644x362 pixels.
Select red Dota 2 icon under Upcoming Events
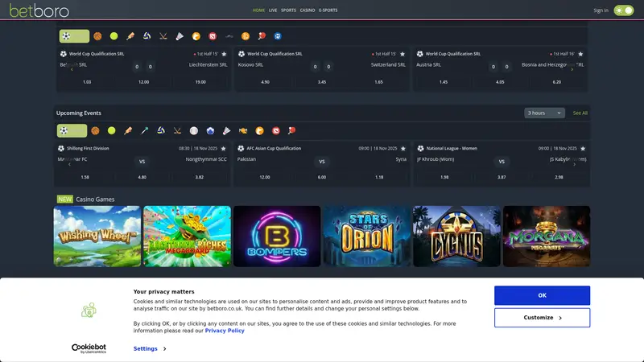276,130
